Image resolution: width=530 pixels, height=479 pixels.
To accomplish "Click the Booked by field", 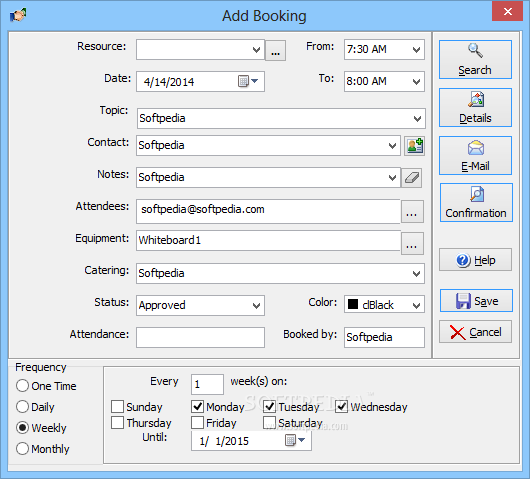I will coord(384,337).
